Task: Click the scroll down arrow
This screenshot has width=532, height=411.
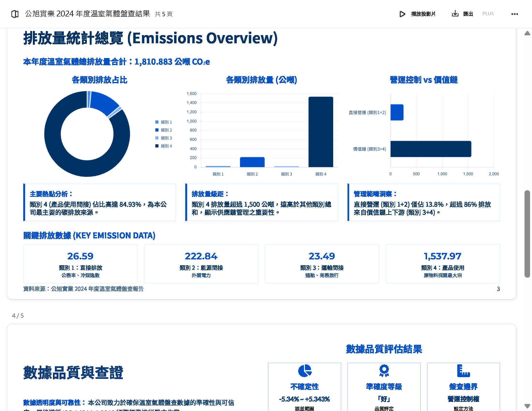Action: [527, 406]
